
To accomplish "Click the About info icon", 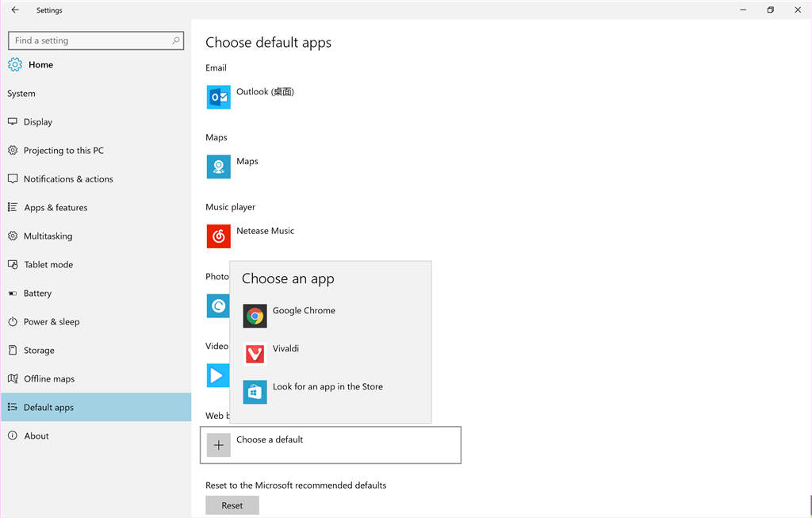I will point(13,436).
